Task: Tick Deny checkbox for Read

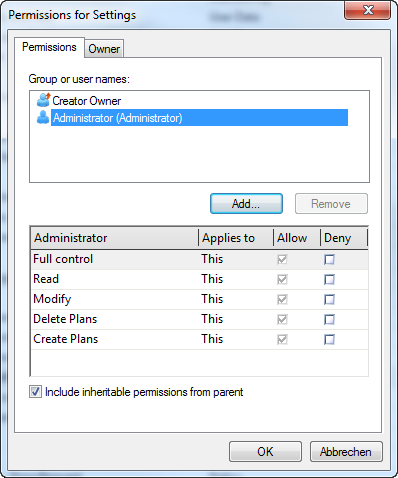Action: [329, 279]
